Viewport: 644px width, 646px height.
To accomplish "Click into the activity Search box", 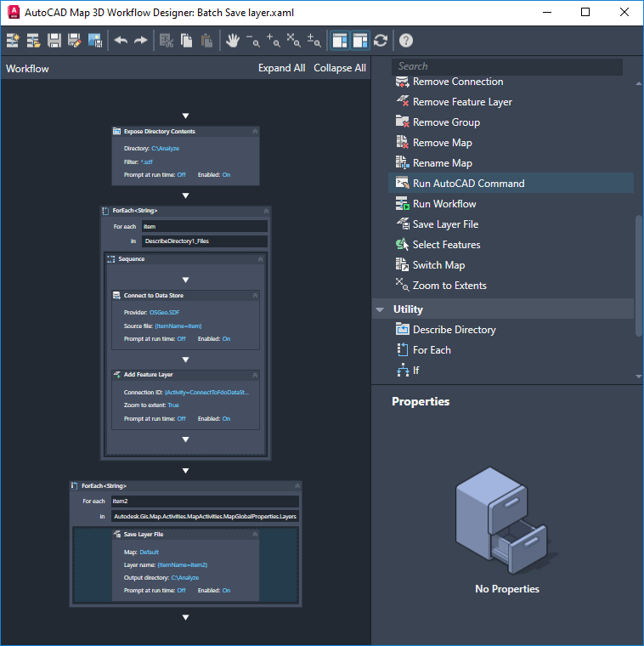I will (x=507, y=66).
